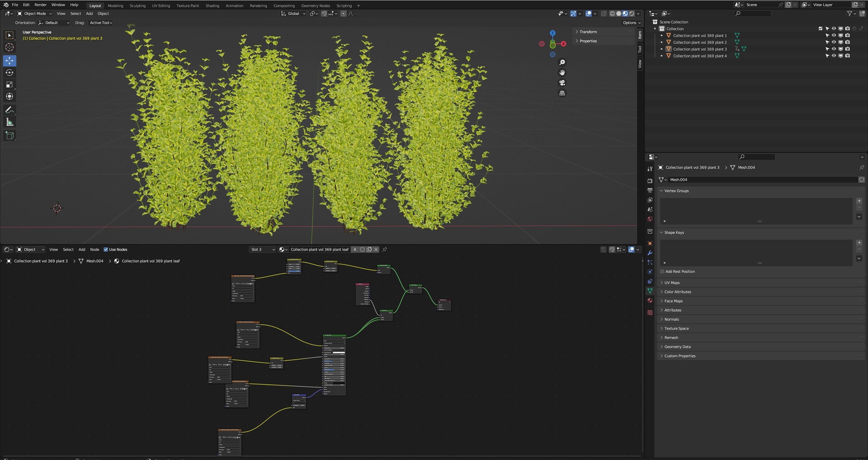Open the Render properties tab icon

(x=650, y=181)
